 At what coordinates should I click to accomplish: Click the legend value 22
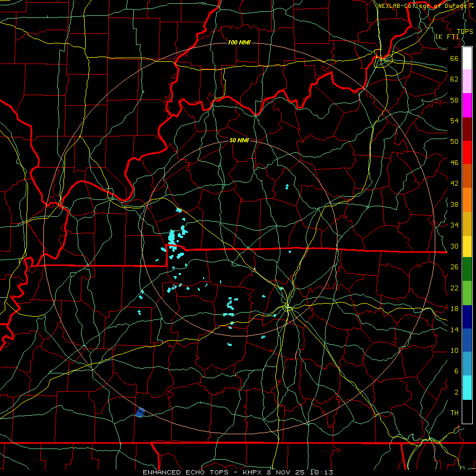(454, 288)
